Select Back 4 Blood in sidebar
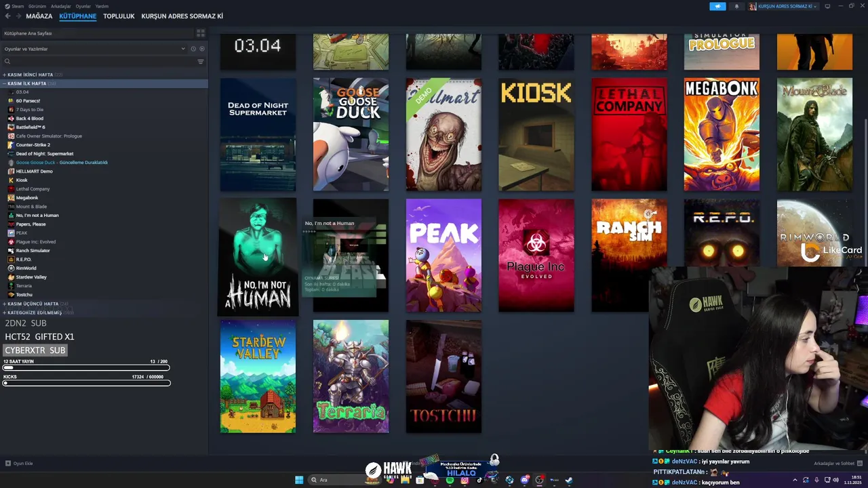The height and width of the screenshot is (488, 868). 29,118
